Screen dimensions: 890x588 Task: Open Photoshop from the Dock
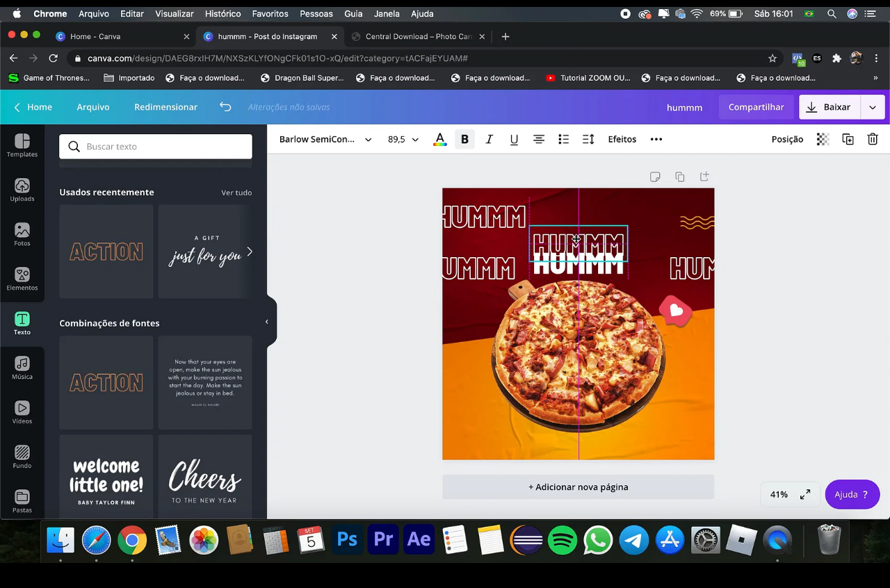(x=347, y=539)
